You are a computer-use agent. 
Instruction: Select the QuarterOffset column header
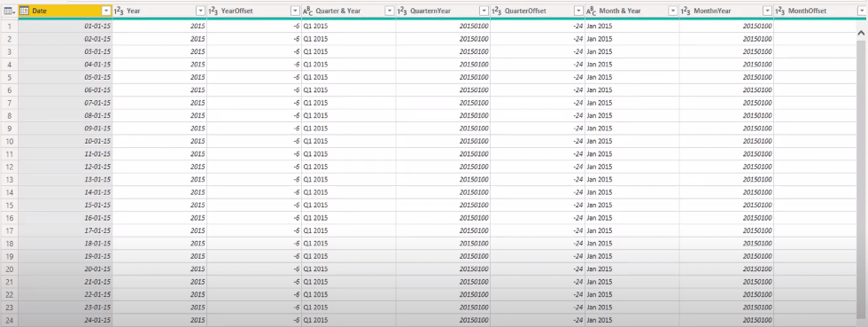(538, 12)
